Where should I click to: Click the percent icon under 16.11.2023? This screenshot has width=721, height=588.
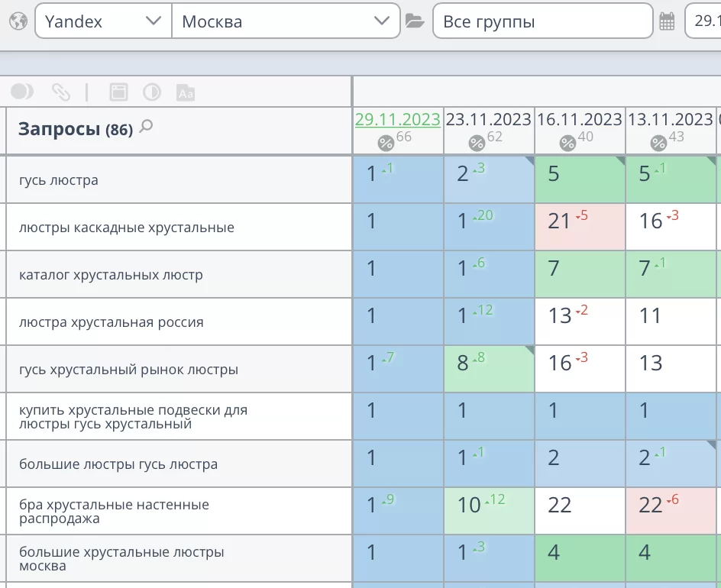click(x=567, y=143)
